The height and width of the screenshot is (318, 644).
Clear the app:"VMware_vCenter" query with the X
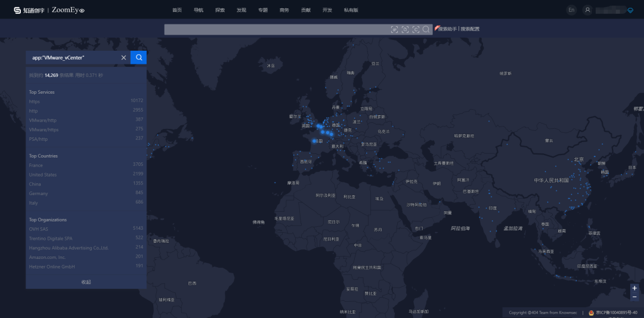123,57
